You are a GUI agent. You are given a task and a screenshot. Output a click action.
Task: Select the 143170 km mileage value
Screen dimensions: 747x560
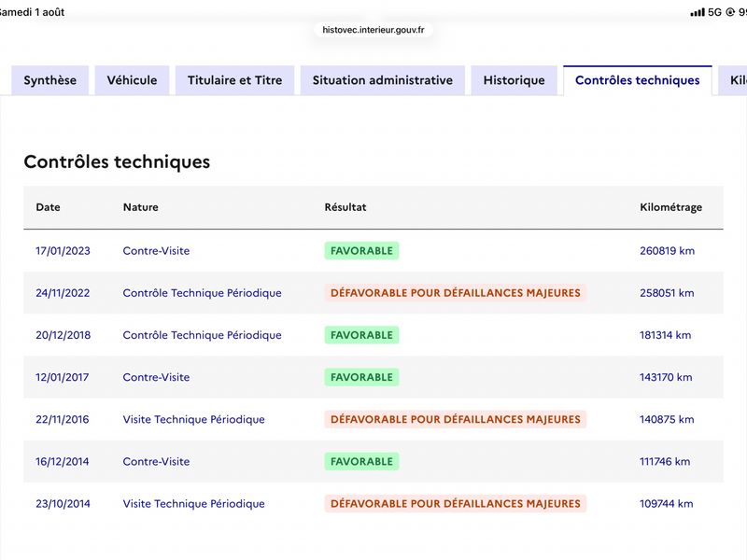click(x=666, y=377)
